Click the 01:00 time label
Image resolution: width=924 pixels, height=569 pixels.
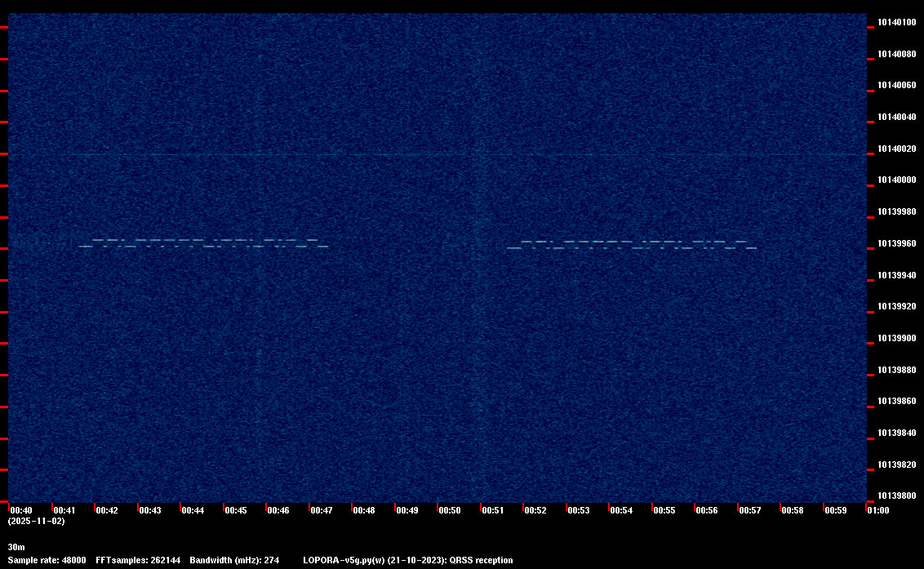tap(878, 510)
